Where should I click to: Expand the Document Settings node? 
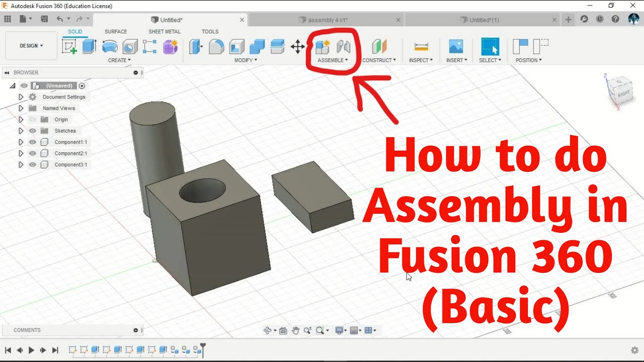pyautogui.click(x=21, y=97)
